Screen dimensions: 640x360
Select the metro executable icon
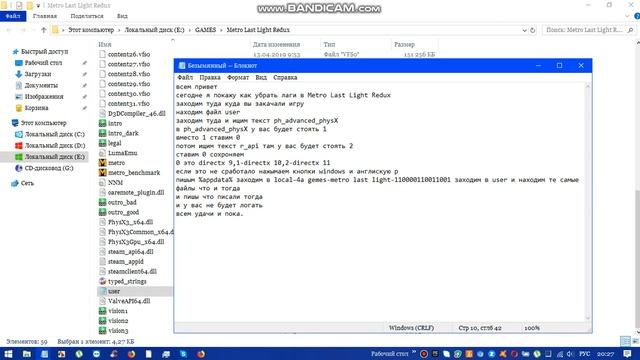click(x=102, y=163)
